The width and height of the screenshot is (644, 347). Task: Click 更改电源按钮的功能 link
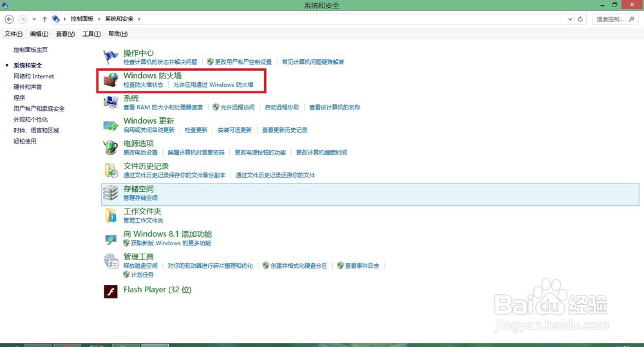click(x=260, y=153)
